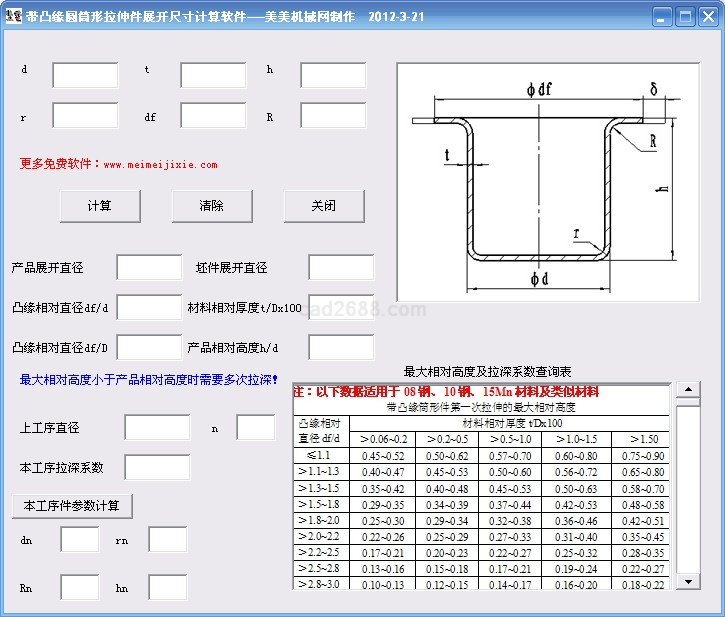
Task: Click the t thickness input field
Action: [213, 76]
